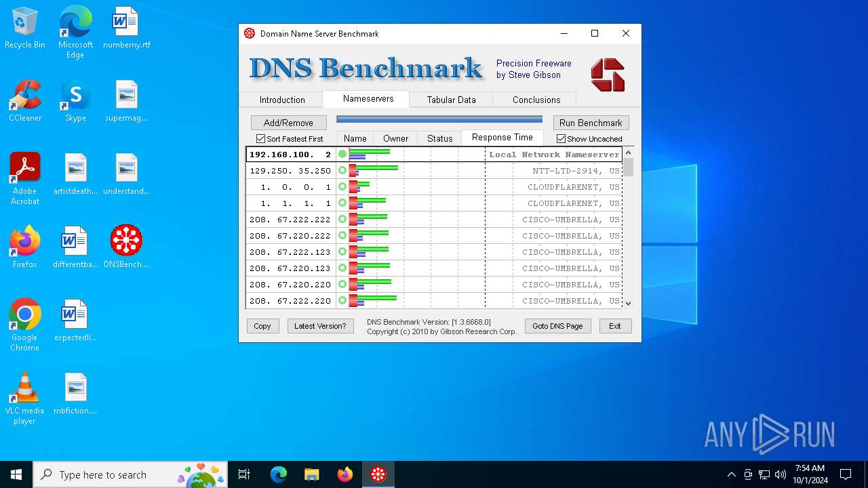Screen dimensions: 868x488
Task: Show hidden system tray icons
Action: [731, 474]
